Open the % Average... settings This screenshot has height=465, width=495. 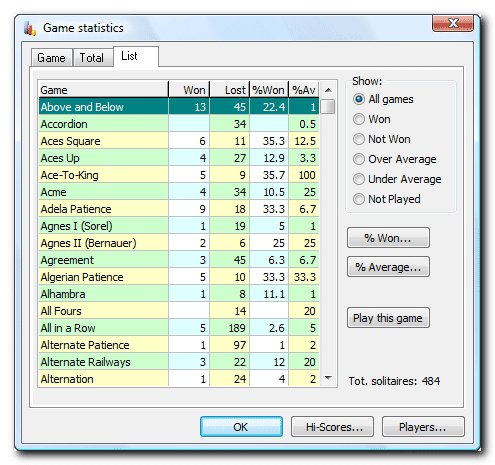pyautogui.click(x=388, y=267)
